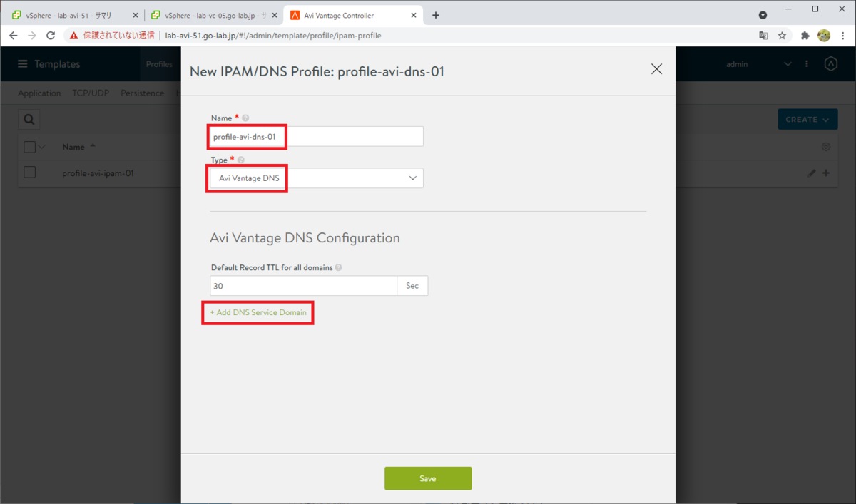Open the vertical dots menu in header

tap(807, 64)
